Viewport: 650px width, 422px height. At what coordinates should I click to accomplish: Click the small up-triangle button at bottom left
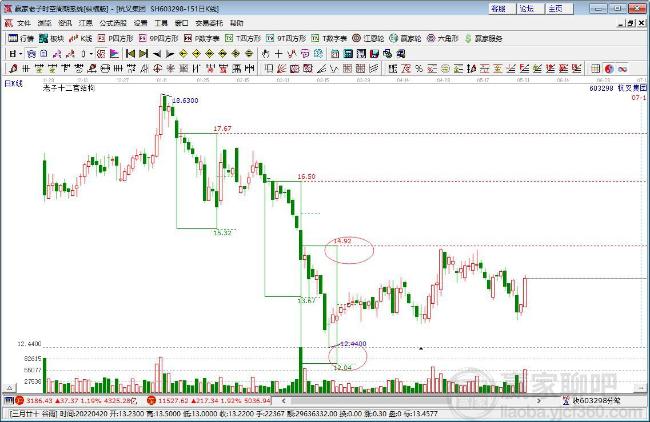pos(9,388)
